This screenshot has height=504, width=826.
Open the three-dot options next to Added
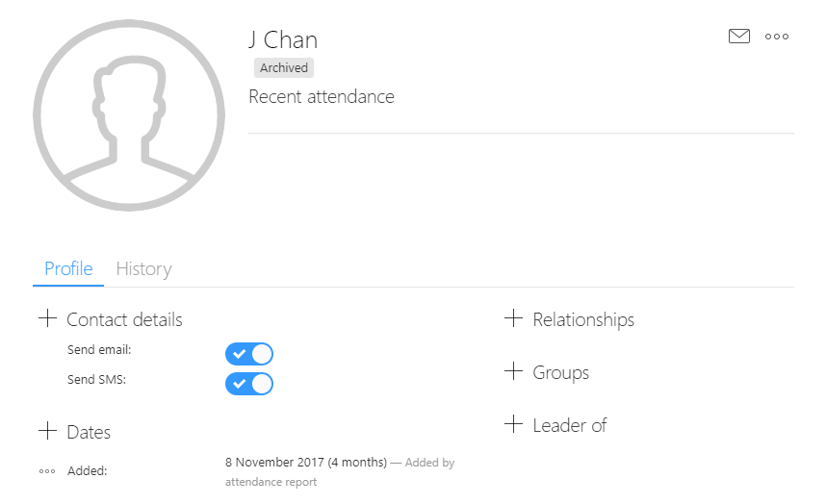coord(47,471)
